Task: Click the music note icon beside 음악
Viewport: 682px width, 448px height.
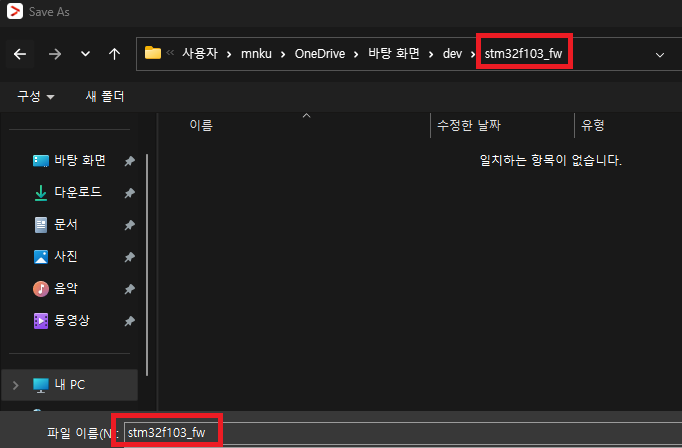Action: [41, 289]
